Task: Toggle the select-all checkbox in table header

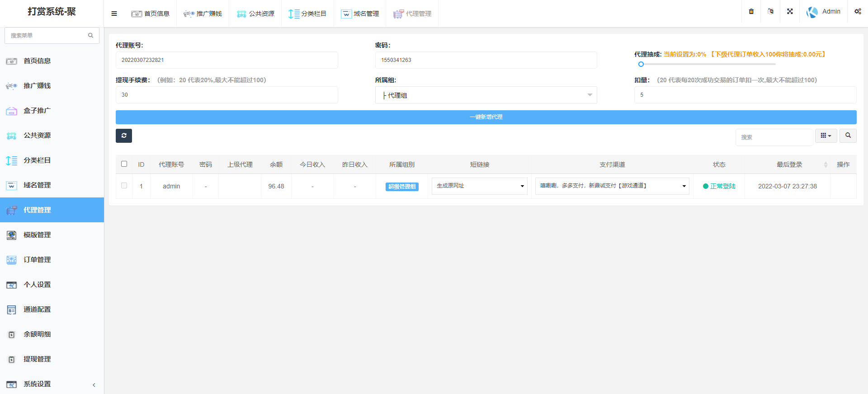Action: coord(124,164)
